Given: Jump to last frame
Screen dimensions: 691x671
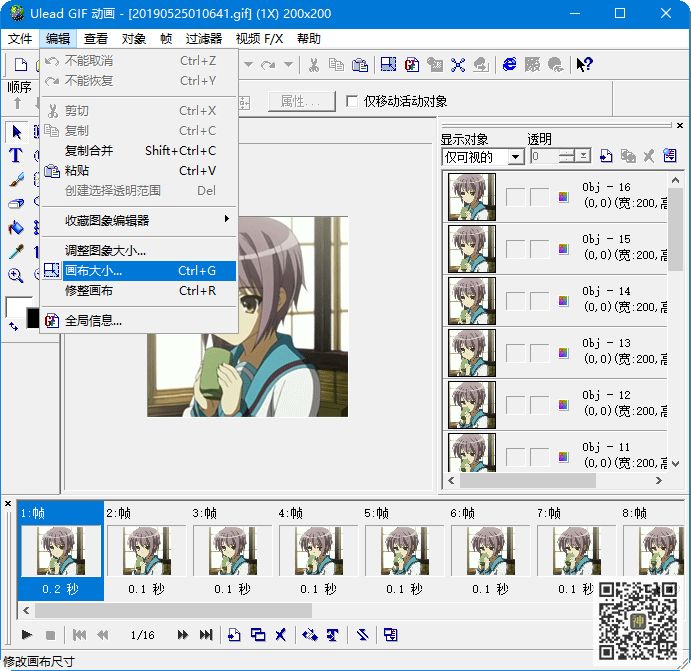Looking at the screenshot, I should (206, 634).
